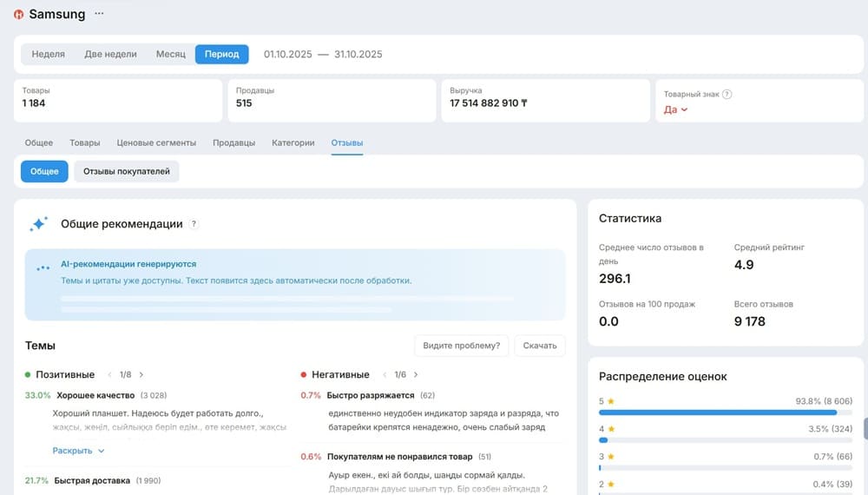Screen dimensions: 868x495
Task: Open the Товарный знак Да dropdown
Action: tap(675, 109)
